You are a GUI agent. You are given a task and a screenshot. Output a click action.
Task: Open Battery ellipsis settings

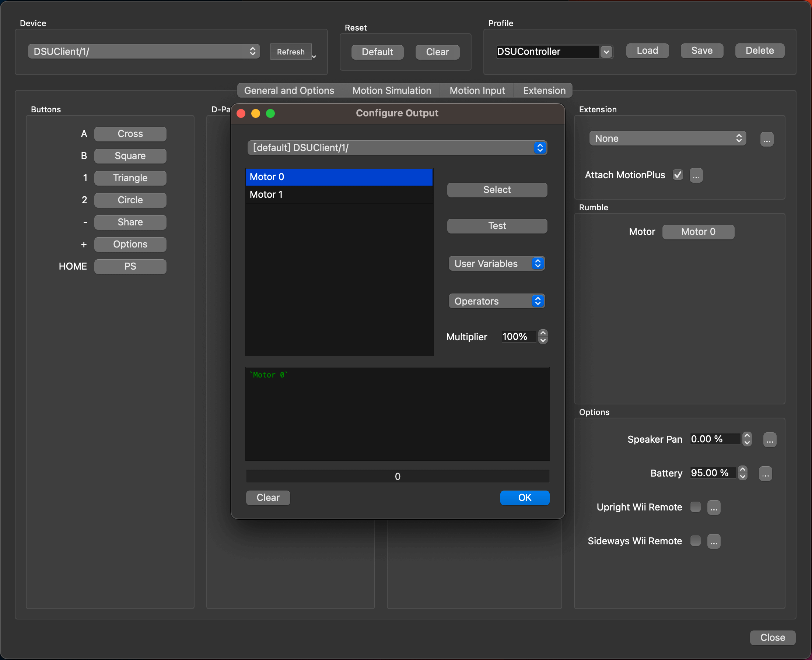pyautogui.click(x=765, y=474)
